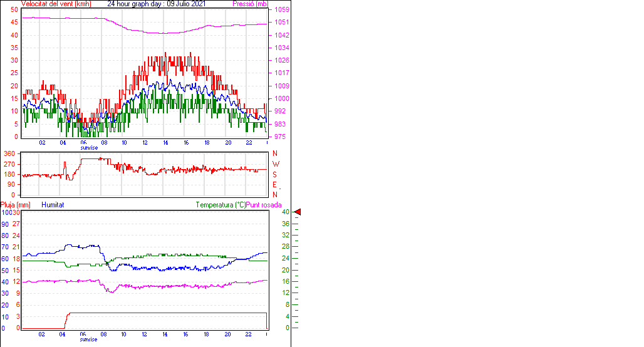644x347 pixels.
Task: Click the "Pressió (mb)" axis label
Action: [x=251, y=4]
